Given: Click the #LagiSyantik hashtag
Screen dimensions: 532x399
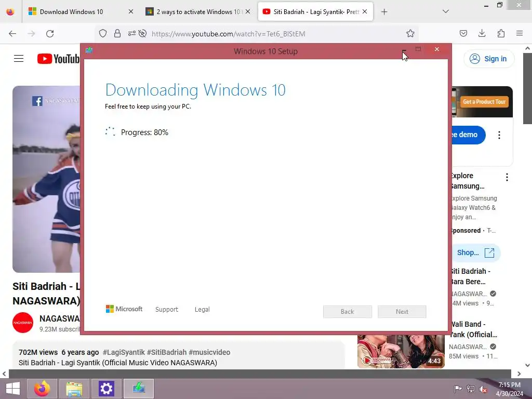Looking at the screenshot, I should [x=124, y=352].
